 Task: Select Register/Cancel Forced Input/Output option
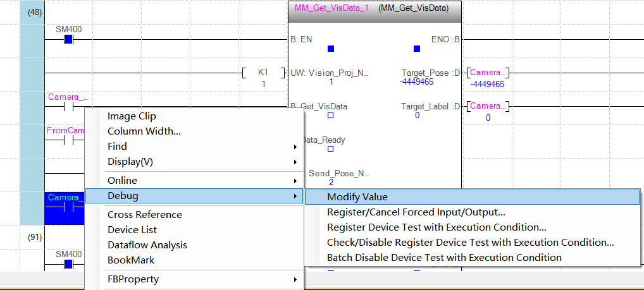416,212
